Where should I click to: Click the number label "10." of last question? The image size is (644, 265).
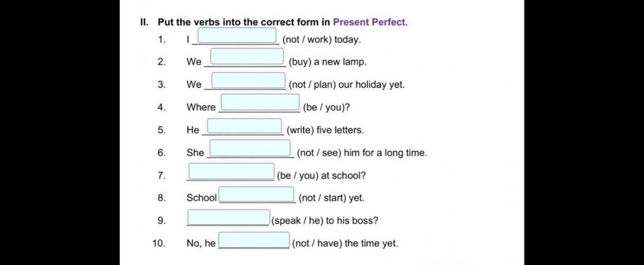point(159,243)
